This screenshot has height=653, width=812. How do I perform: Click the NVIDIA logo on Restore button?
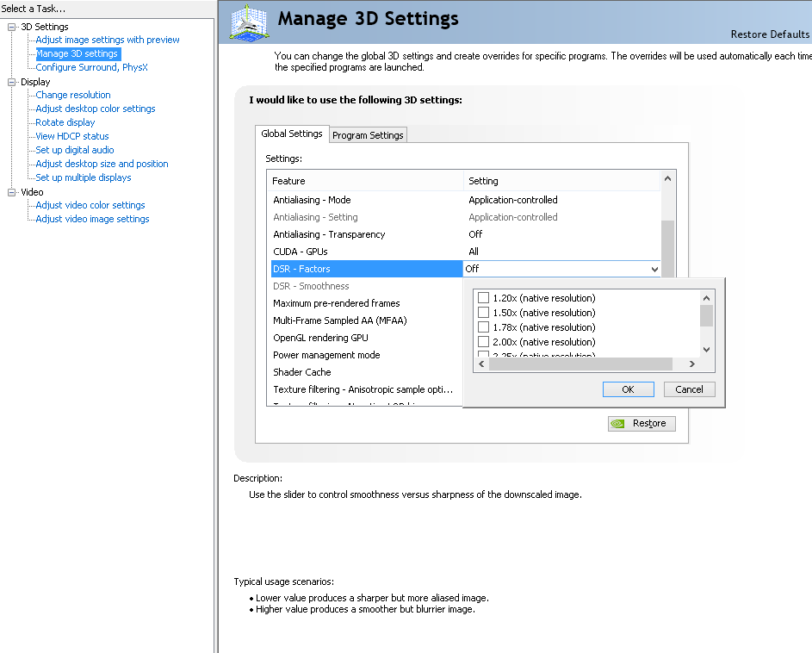coord(617,423)
